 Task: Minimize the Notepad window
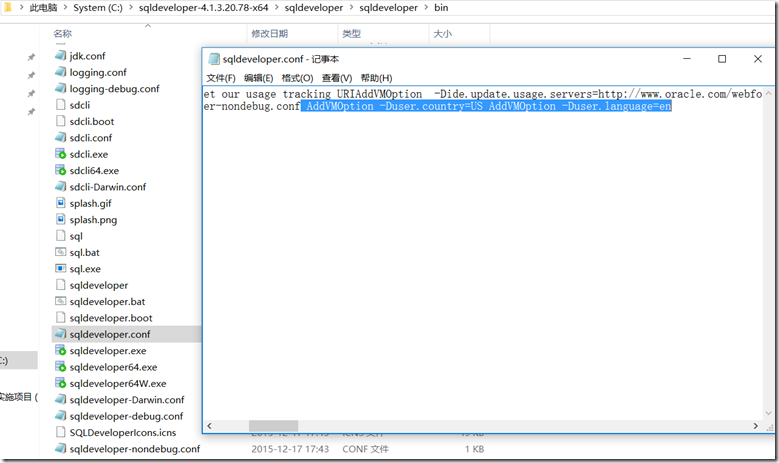coord(687,59)
